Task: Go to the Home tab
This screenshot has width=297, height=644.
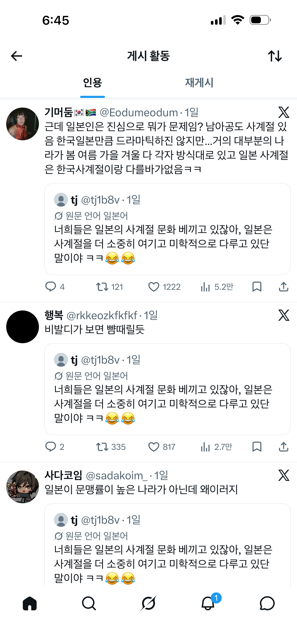Action: click(30, 603)
